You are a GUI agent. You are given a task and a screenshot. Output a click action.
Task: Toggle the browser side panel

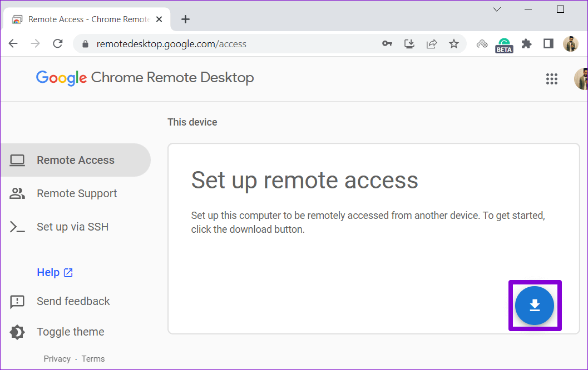pyautogui.click(x=549, y=44)
